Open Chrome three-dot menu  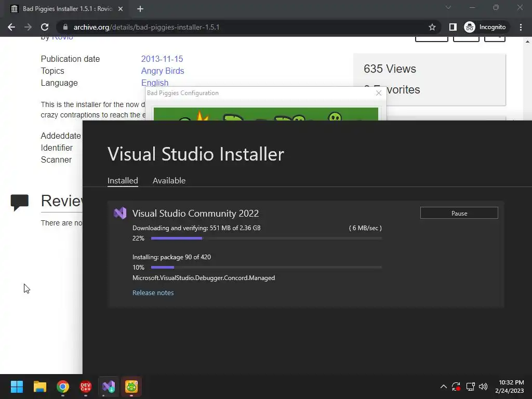click(521, 27)
